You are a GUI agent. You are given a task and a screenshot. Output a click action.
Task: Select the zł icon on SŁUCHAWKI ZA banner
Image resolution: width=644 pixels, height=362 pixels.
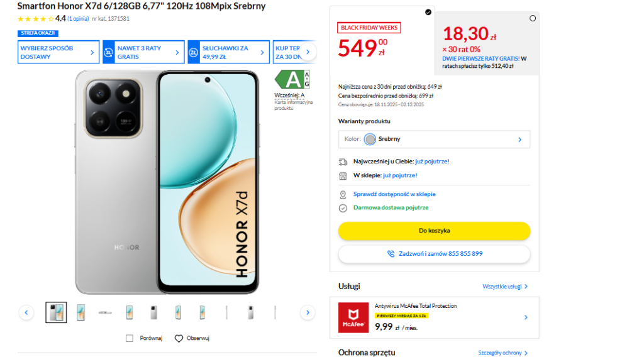[193, 52]
